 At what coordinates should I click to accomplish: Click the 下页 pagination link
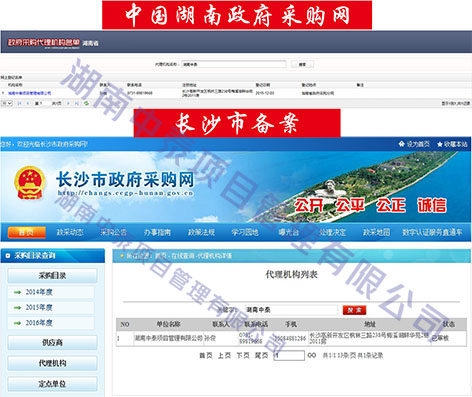click(x=243, y=356)
